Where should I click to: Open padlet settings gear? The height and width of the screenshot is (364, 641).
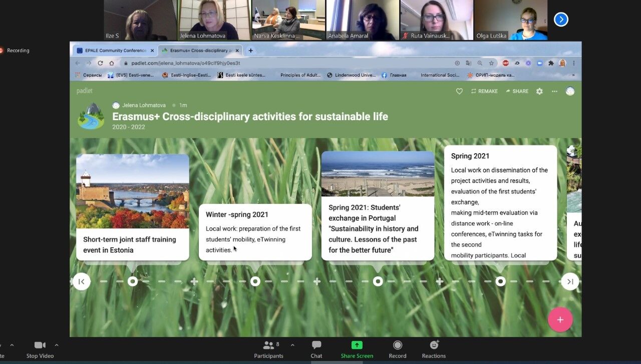point(539,91)
